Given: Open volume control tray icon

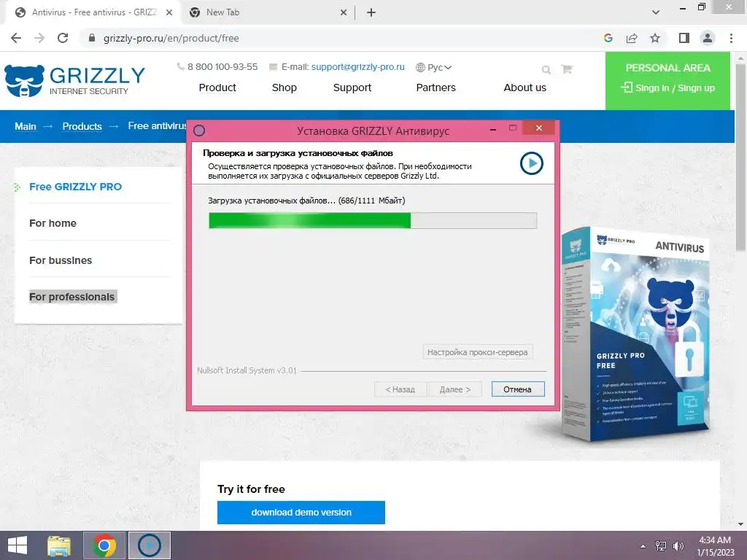Looking at the screenshot, I should [678, 546].
